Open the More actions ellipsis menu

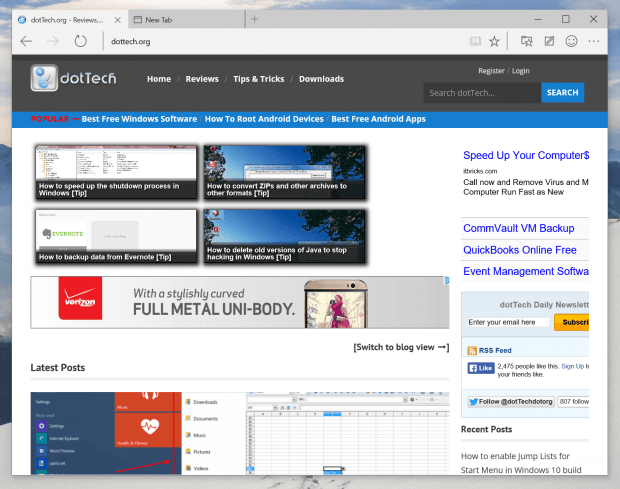(x=594, y=41)
